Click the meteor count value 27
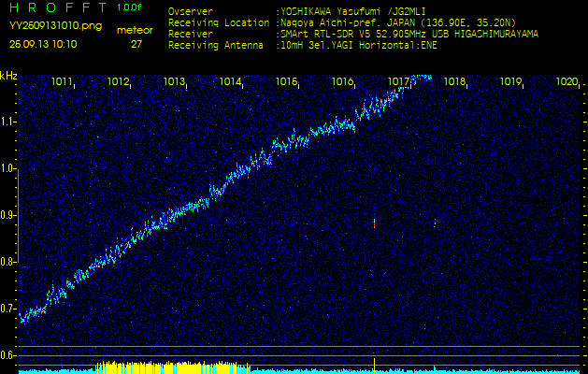The height and width of the screenshot is (374, 588). 136,44
